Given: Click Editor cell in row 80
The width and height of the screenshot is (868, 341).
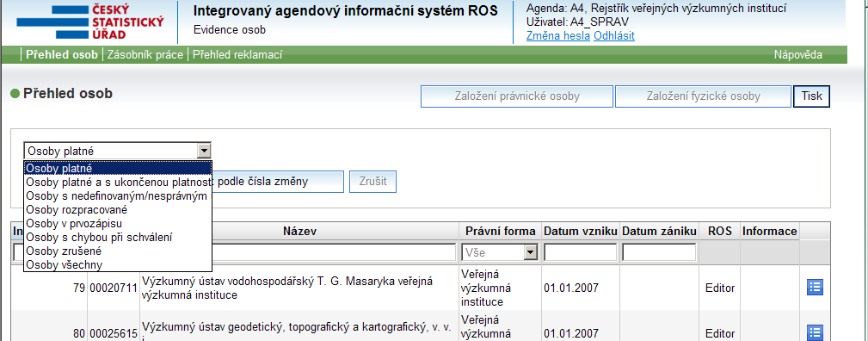Looking at the screenshot, I should coord(720,334).
